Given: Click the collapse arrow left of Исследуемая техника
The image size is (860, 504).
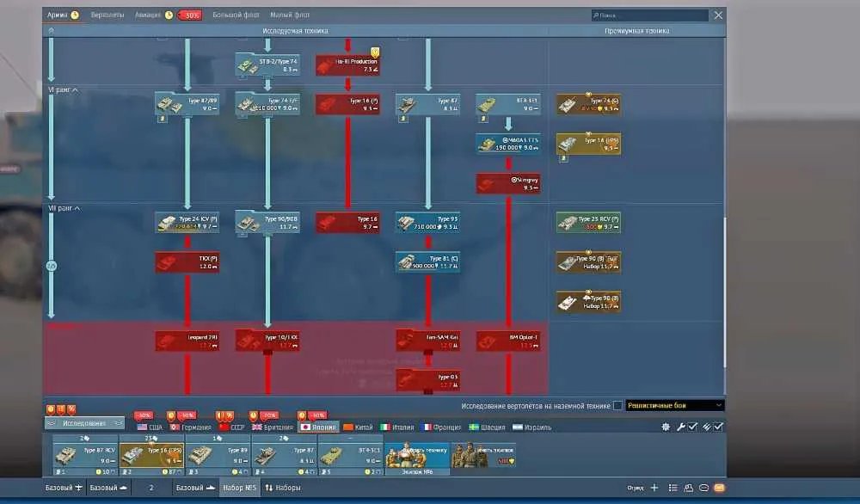Looking at the screenshot, I should coord(51,31).
